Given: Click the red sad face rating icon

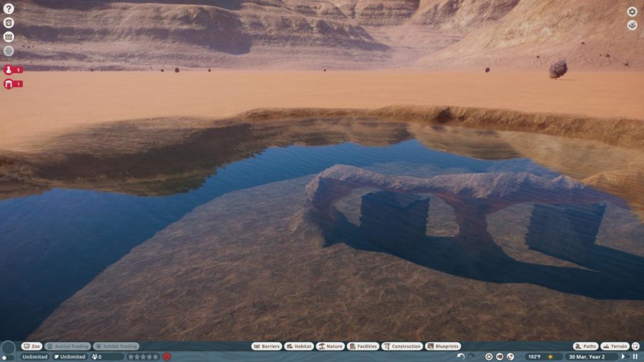Looking at the screenshot, I should click(x=167, y=356).
